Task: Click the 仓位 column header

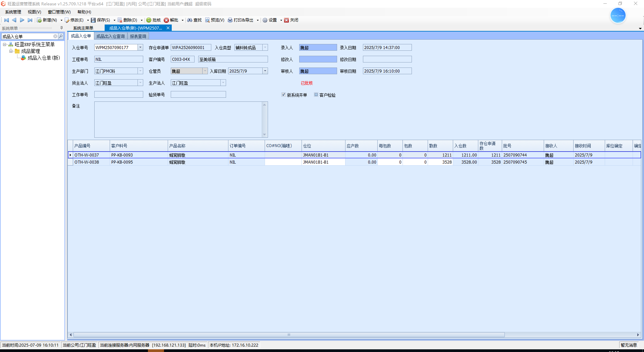Action: [x=323, y=146]
